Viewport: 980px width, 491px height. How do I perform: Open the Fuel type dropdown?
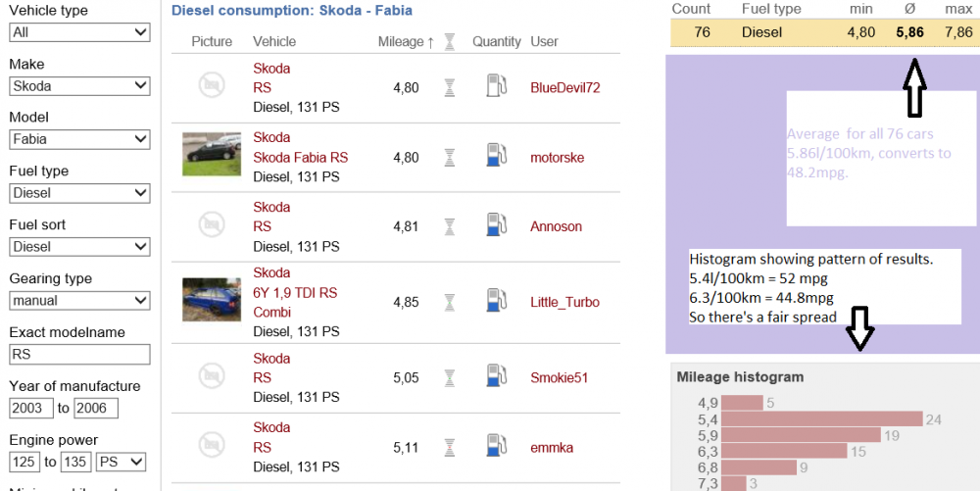80,193
